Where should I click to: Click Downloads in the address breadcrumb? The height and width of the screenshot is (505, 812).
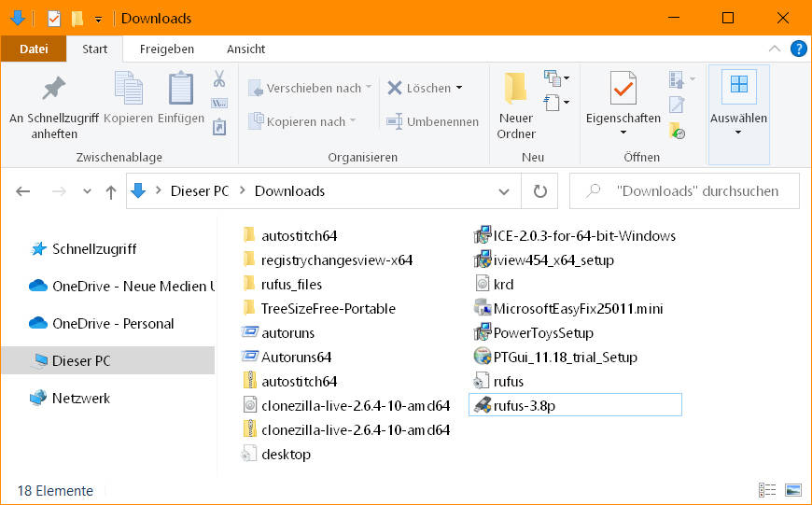point(289,191)
